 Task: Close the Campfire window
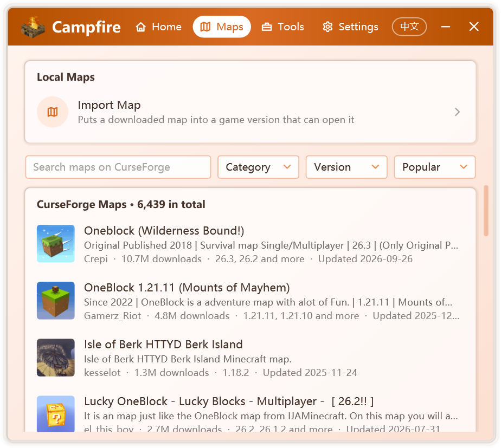474,27
